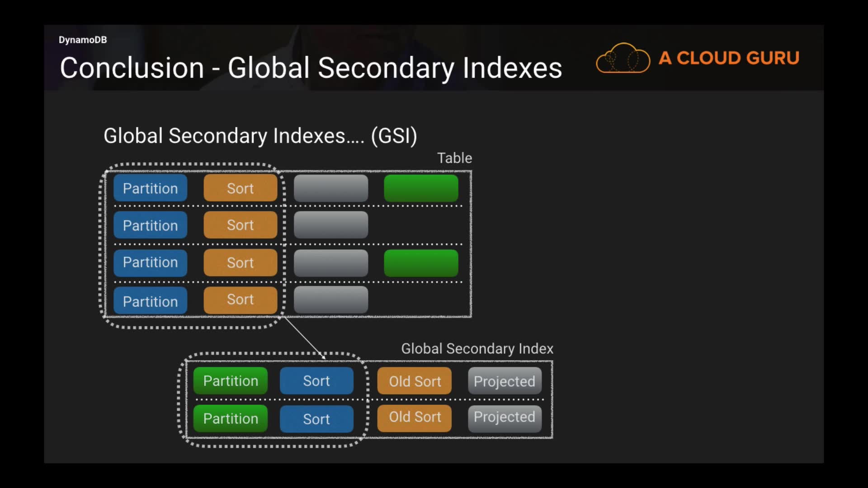868x488 pixels.
Task: Select the first-row Old Sort box
Action: 415,381
